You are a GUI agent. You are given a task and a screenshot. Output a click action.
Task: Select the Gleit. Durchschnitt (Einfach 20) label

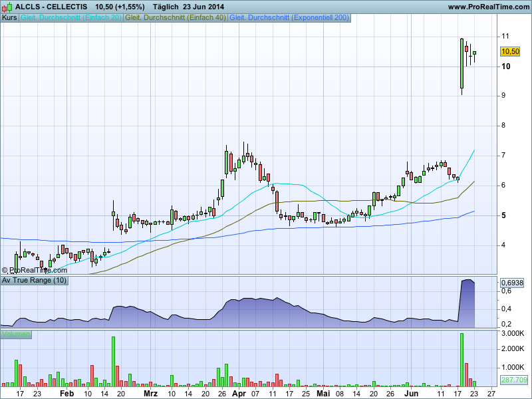coord(71,18)
